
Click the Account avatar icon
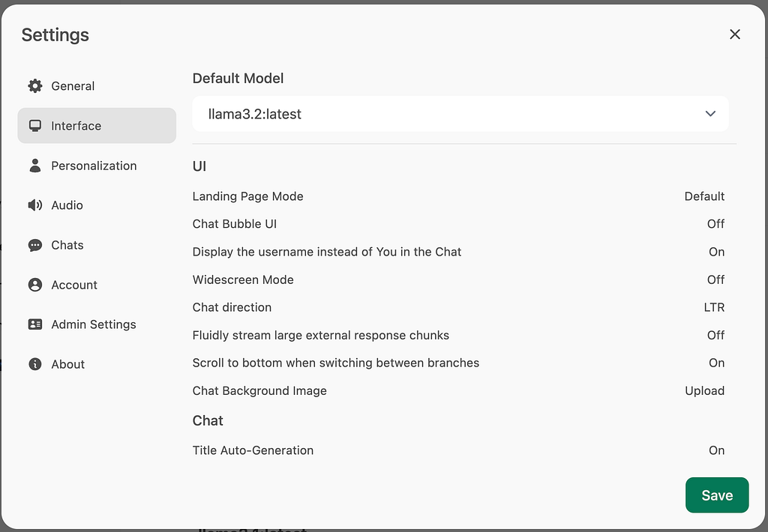[x=34, y=285]
